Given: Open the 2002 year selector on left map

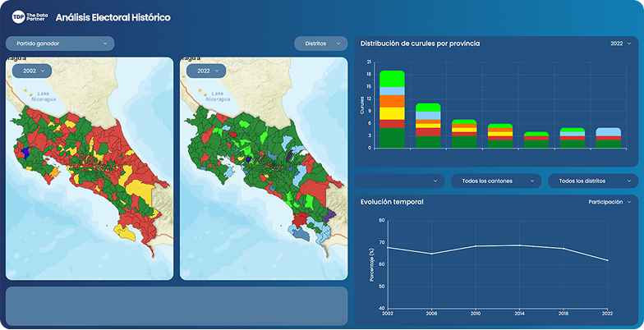Looking at the screenshot, I should click(x=32, y=71).
